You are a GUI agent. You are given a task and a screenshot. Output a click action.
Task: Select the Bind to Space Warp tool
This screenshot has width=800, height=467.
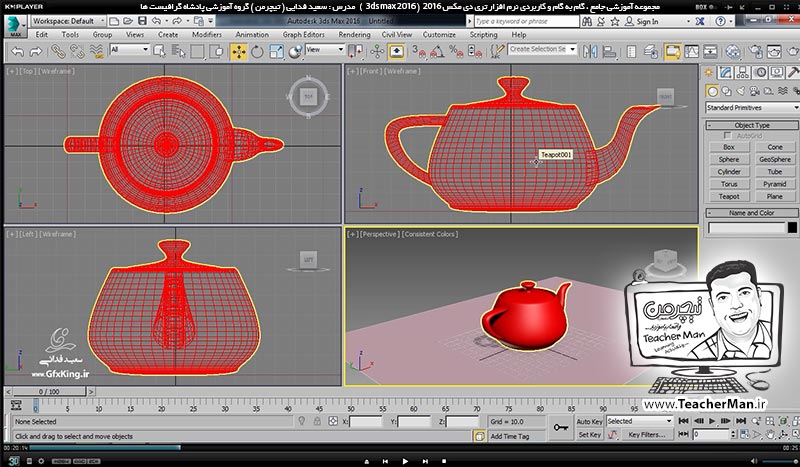coord(96,52)
